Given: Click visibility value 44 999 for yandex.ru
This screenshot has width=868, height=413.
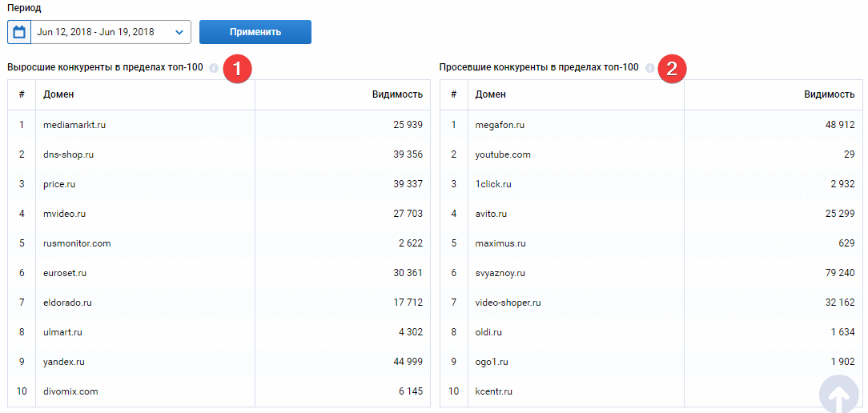Looking at the screenshot, I should click(x=408, y=362).
